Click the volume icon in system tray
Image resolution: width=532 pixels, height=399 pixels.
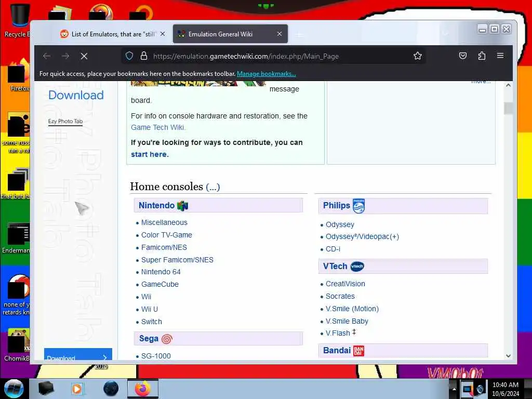coord(481,389)
